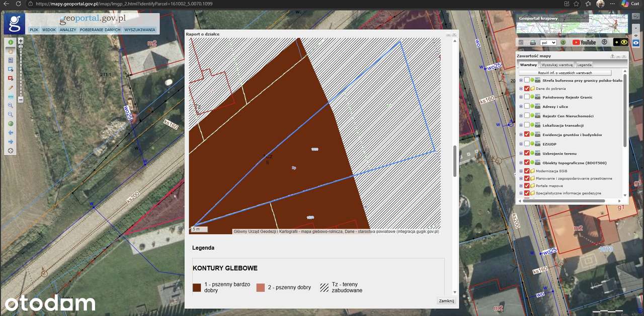
Task: Enable Strefa buforowa layer checkbox
Action: [x=527, y=80]
